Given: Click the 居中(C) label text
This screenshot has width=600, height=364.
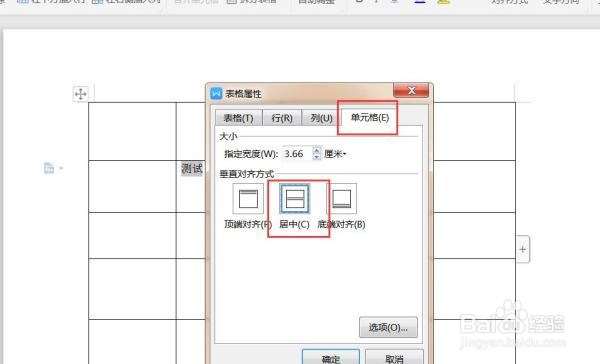Looking at the screenshot, I should 294,224.
